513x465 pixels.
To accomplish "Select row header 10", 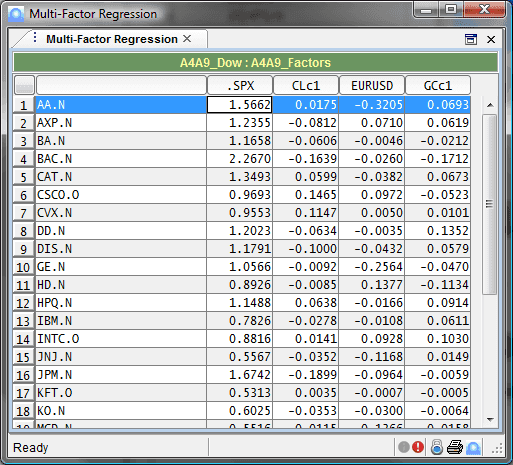I will click(x=23, y=267).
